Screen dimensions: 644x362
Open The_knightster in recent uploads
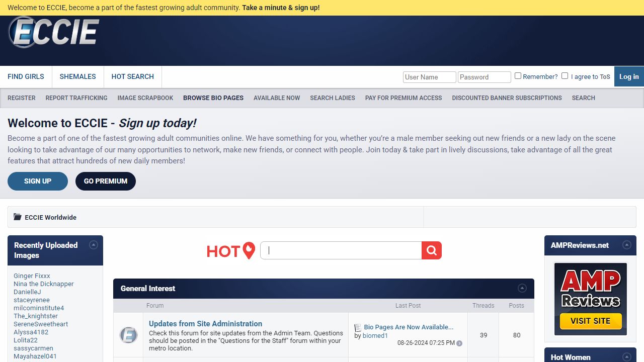(x=36, y=316)
